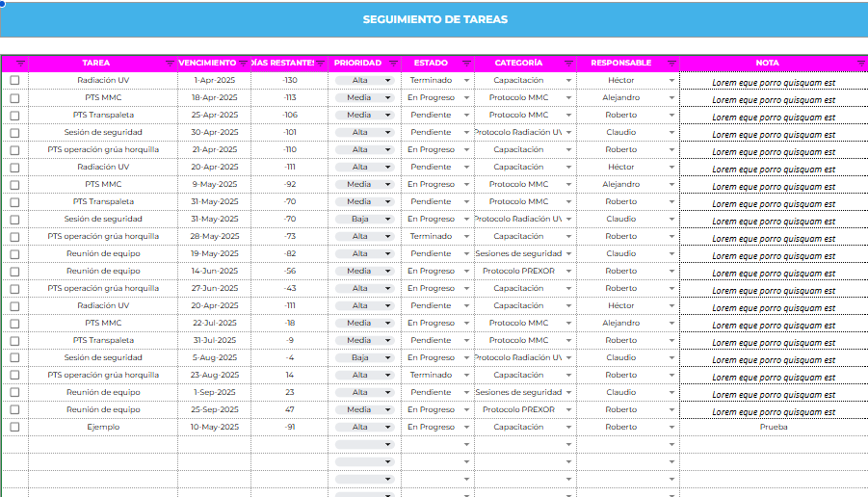
Task: Click the Ejemplo task name cell
Action: click(103, 428)
